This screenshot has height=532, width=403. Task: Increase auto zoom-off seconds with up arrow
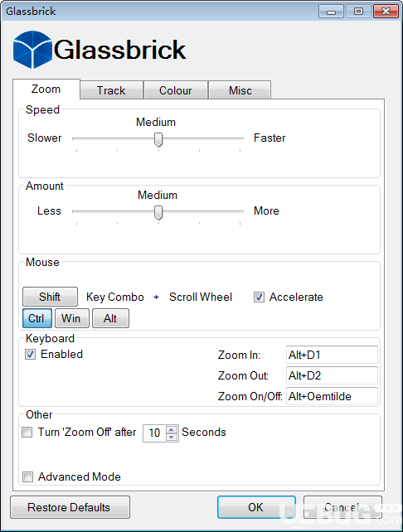pyautogui.click(x=172, y=429)
